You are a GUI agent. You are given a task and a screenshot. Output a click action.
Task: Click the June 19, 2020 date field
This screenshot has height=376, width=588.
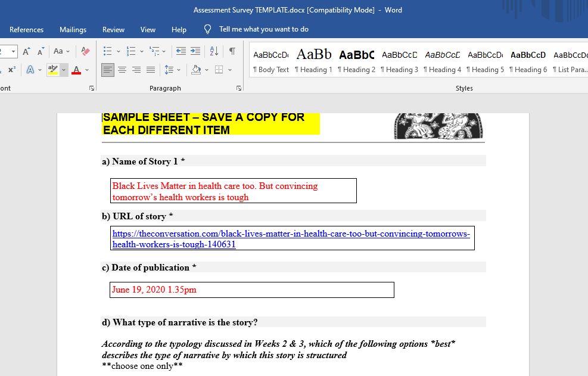pyautogui.click(x=251, y=290)
